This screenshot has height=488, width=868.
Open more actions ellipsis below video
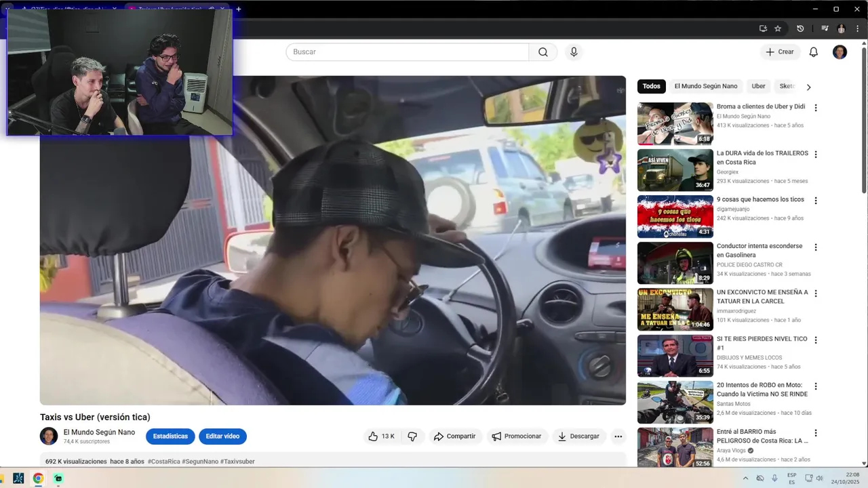(618, 436)
